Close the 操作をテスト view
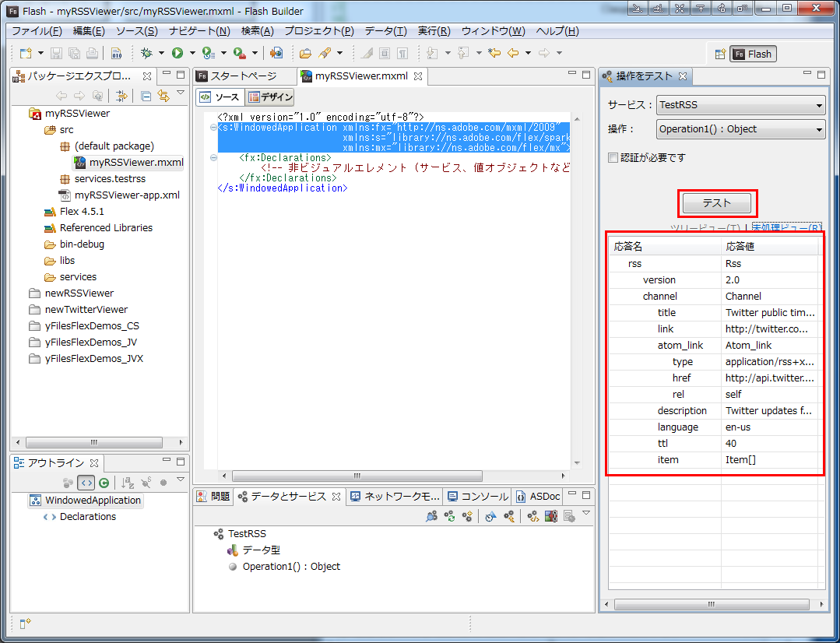 [683, 76]
